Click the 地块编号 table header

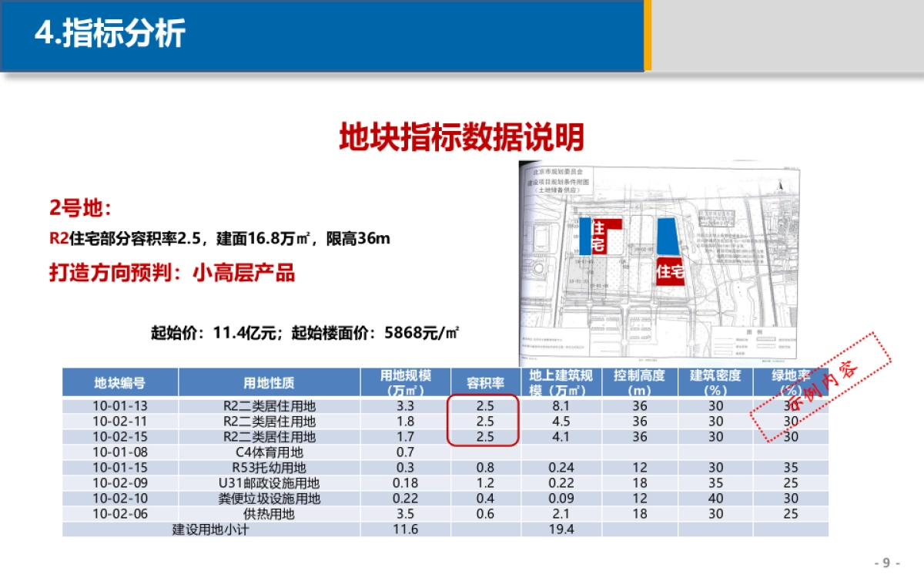[119, 380]
